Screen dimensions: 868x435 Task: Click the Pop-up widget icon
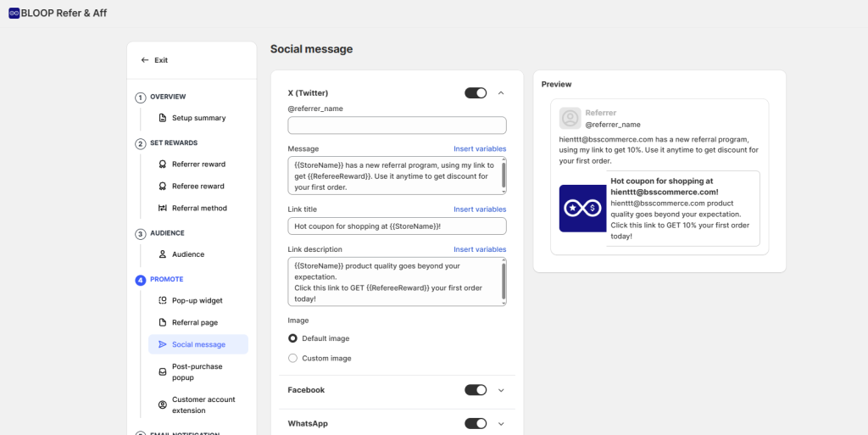coord(163,301)
